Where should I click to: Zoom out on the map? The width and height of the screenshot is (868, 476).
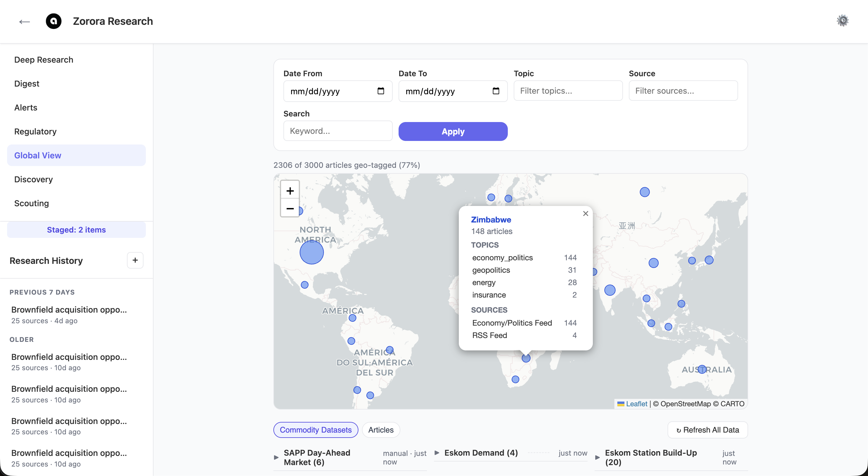(x=290, y=209)
